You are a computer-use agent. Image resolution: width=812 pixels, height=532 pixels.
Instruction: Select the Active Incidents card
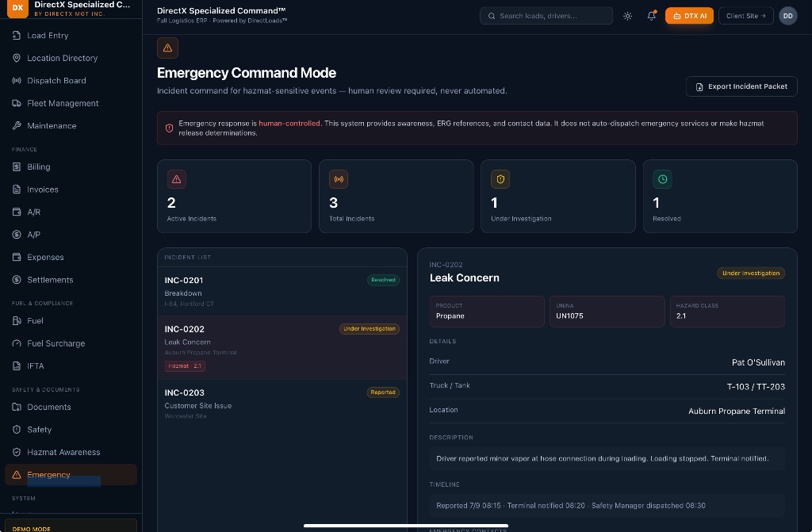point(234,197)
